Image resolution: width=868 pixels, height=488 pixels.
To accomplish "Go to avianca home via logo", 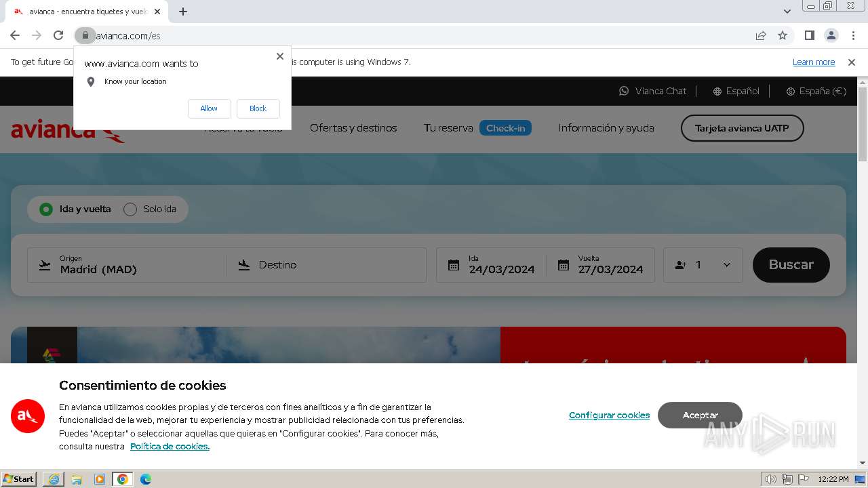I will (68, 129).
